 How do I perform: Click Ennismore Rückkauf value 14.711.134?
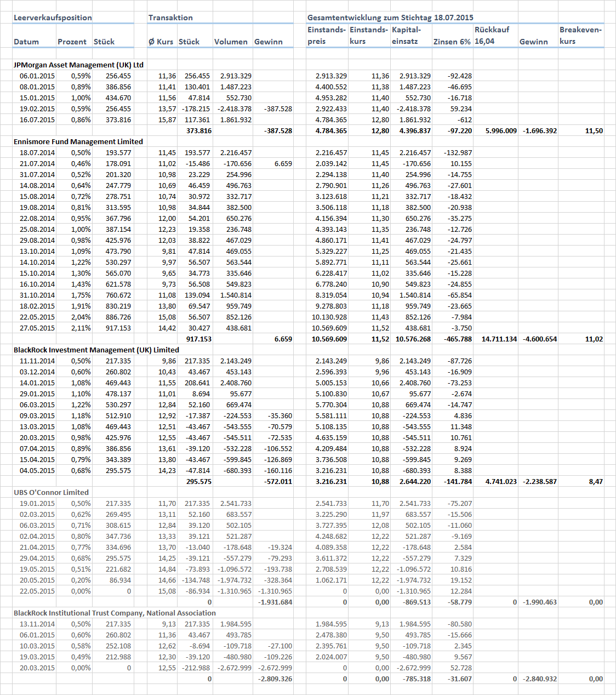pos(499,339)
